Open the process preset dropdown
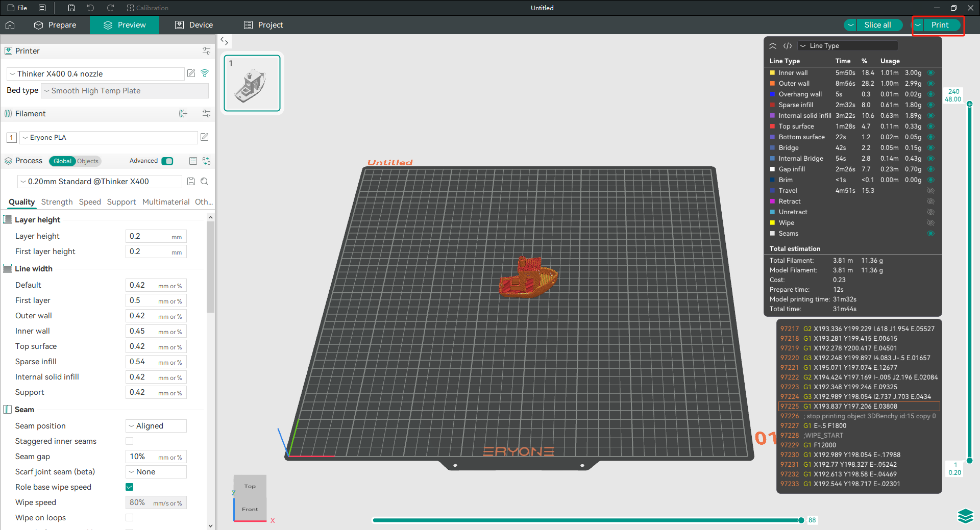980x530 pixels. [x=100, y=181]
